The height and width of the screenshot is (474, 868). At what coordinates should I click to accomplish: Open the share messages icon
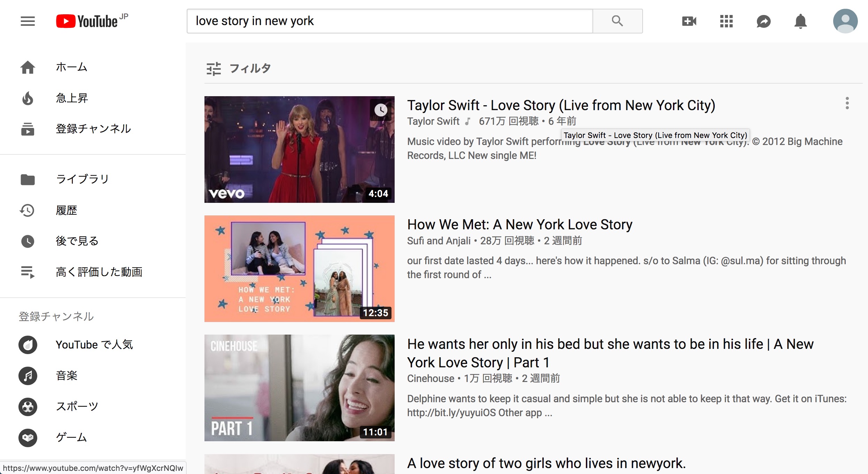[764, 22]
